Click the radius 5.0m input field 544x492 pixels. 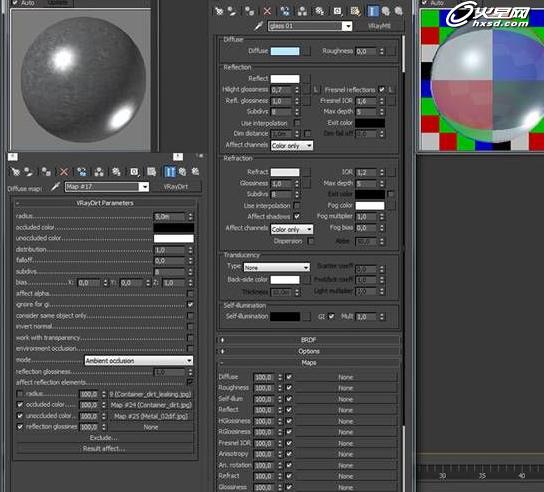pos(170,217)
